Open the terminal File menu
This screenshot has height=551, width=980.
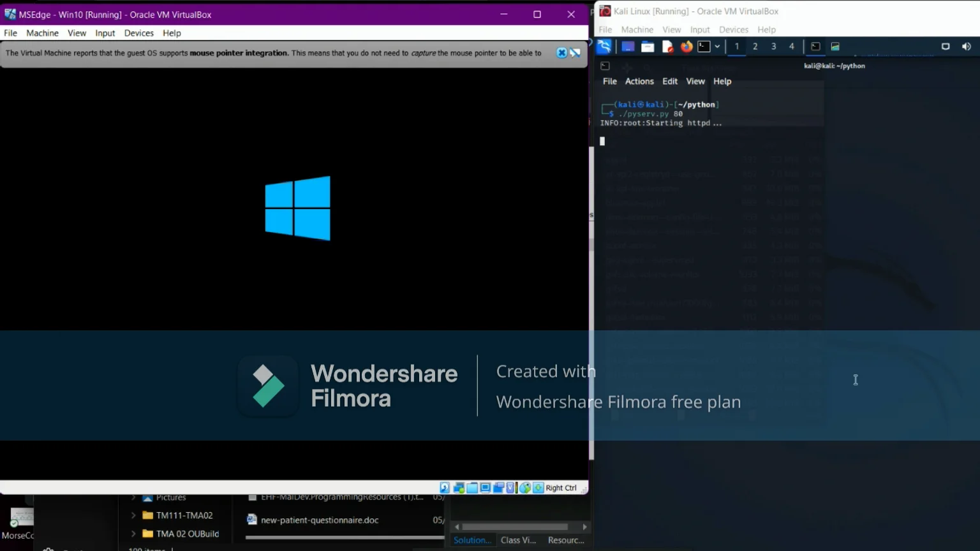[x=610, y=82]
